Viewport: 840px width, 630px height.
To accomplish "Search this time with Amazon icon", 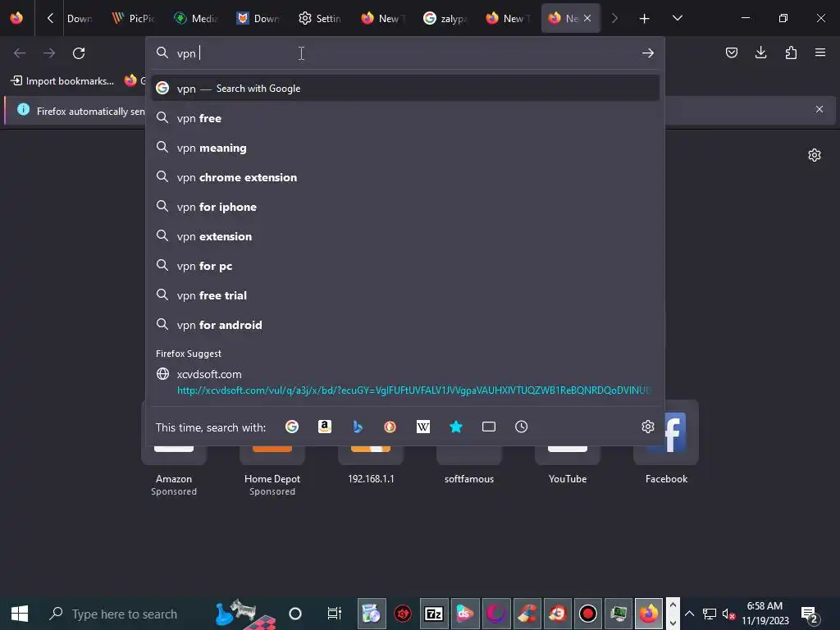I will tap(325, 427).
